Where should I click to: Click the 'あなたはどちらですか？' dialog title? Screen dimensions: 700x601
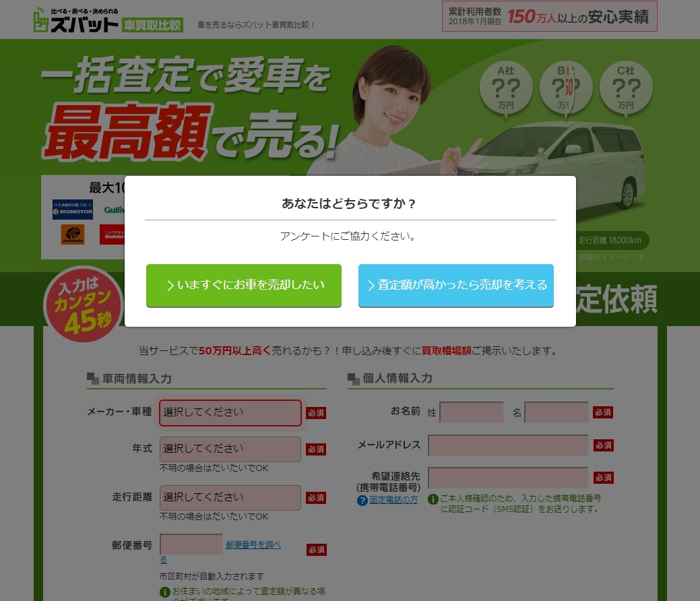click(x=349, y=203)
